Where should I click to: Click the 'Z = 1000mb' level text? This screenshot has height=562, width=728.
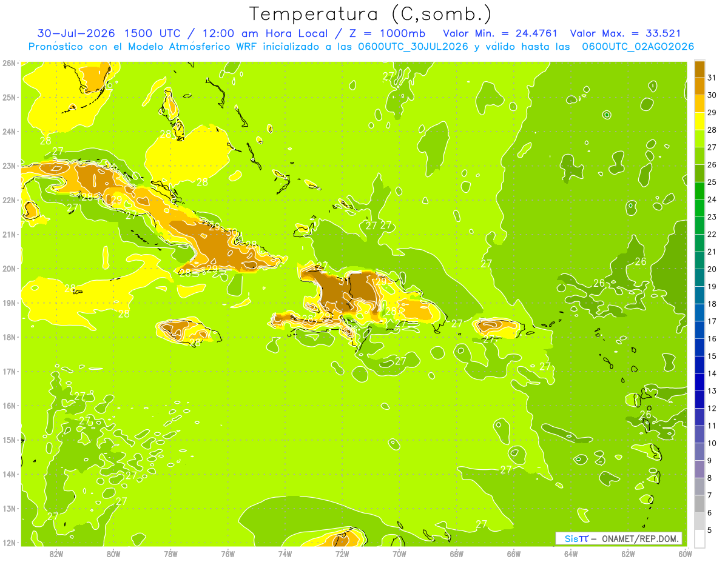(x=387, y=33)
